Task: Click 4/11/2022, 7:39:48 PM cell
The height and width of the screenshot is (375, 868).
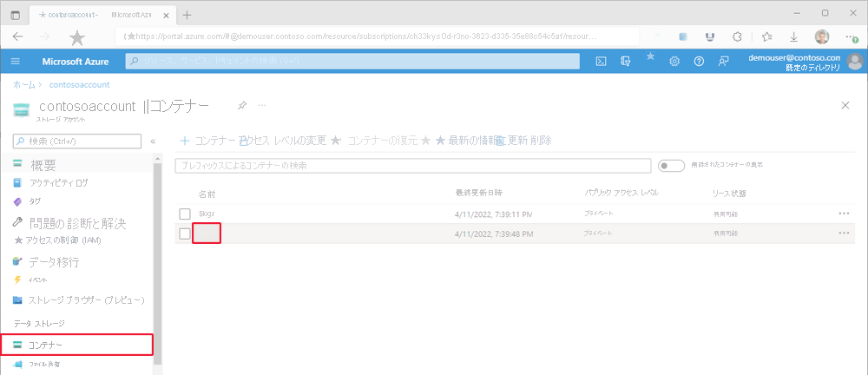Action: click(494, 234)
